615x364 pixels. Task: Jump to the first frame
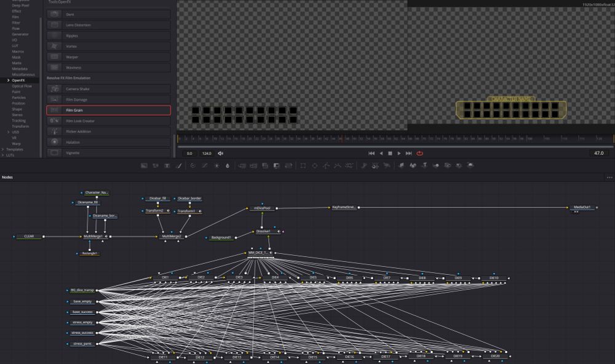coord(371,153)
